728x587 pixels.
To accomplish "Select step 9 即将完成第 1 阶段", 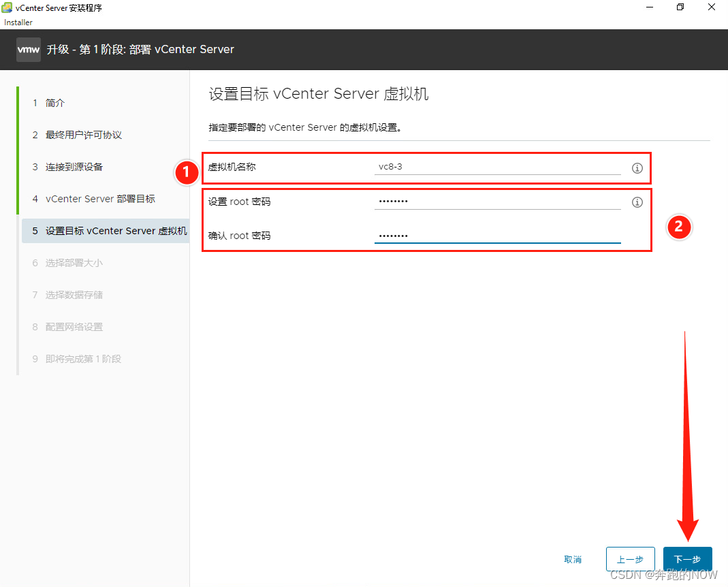I will [76, 359].
